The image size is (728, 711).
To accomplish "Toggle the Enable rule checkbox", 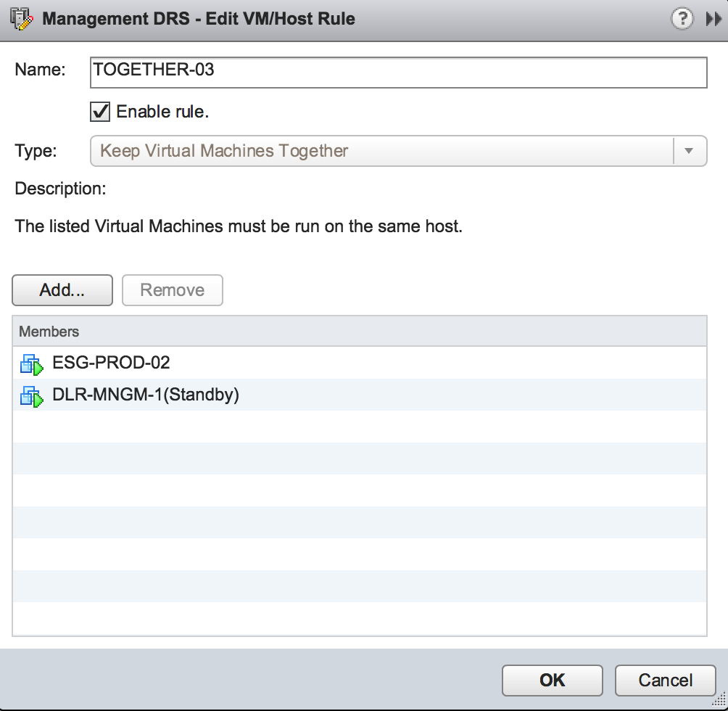I will (100, 112).
